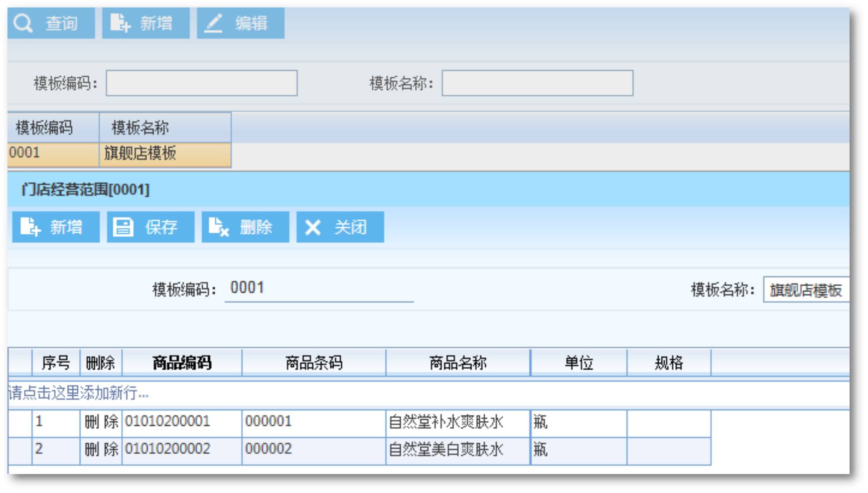The image size is (868, 493).
Task: Click the 商品条码 column header
Action: [x=314, y=362]
